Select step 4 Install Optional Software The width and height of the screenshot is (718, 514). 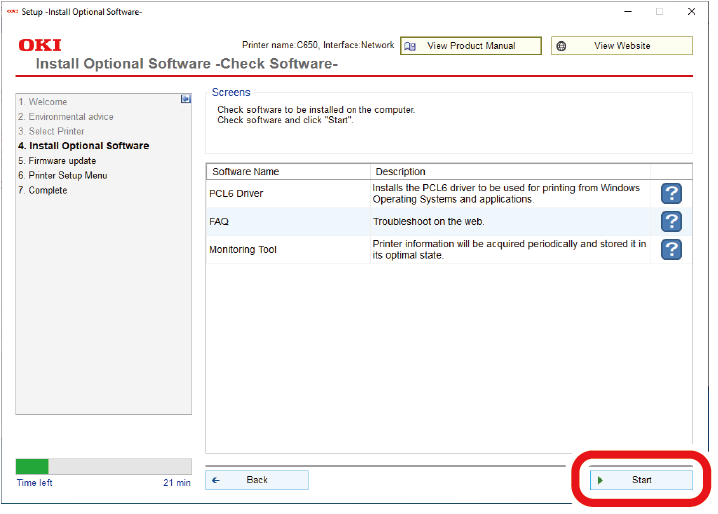tap(83, 146)
